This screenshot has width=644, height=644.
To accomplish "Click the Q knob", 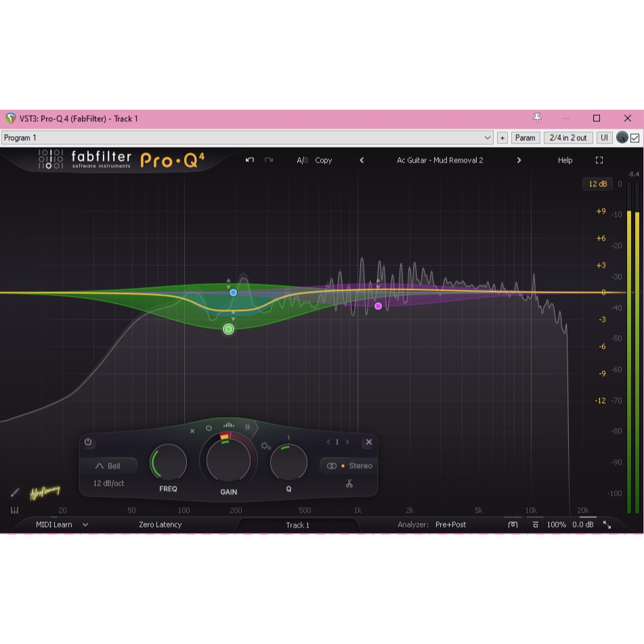I will 288,463.
